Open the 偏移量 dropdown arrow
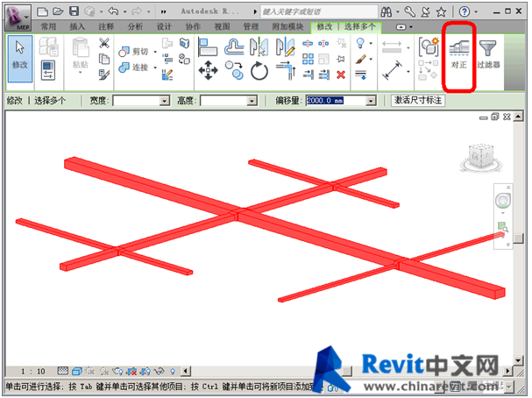The width and height of the screenshot is (532, 398). [x=372, y=101]
